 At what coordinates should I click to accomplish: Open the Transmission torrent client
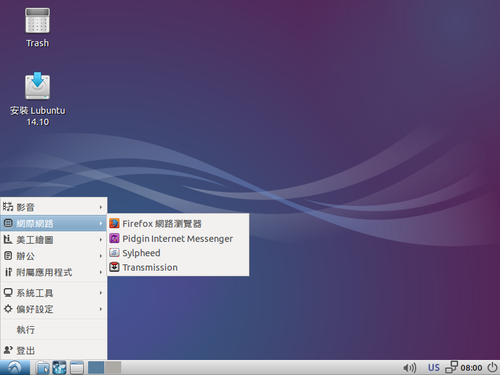(178, 267)
